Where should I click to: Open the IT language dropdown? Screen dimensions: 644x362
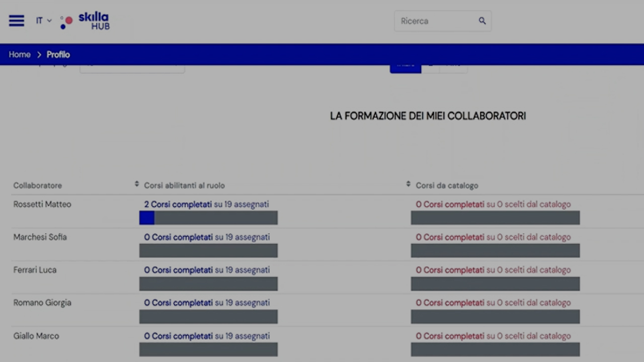click(43, 21)
